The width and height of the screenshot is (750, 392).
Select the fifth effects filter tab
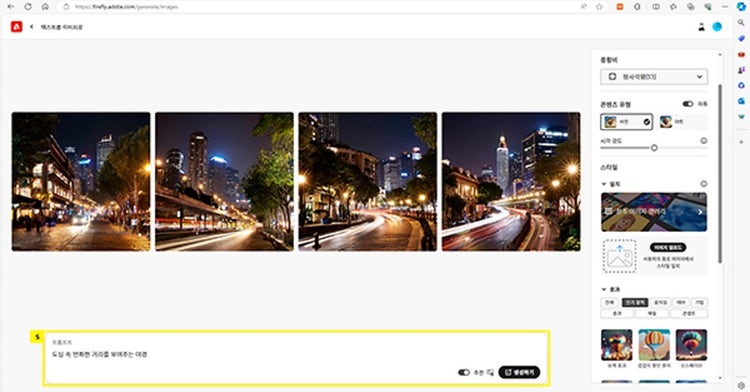pos(700,302)
